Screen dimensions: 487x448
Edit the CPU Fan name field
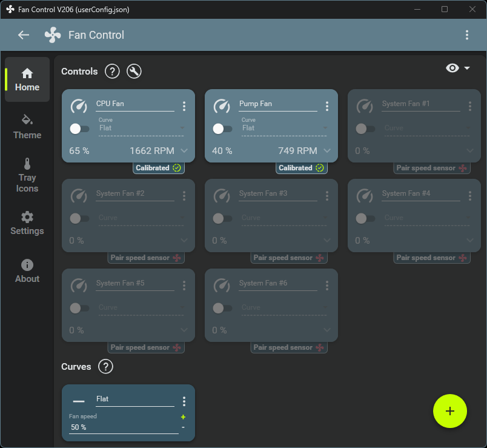point(135,104)
